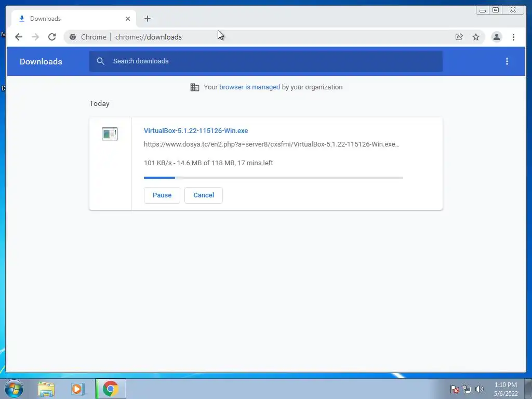Image resolution: width=532 pixels, height=399 pixels.
Task: Click the managed organization building icon
Action: pos(195,87)
